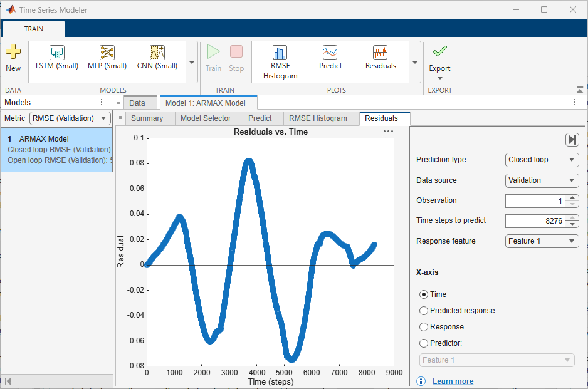Image resolution: width=588 pixels, height=389 pixels.
Task: Open the document area options menu
Action: tap(574, 102)
